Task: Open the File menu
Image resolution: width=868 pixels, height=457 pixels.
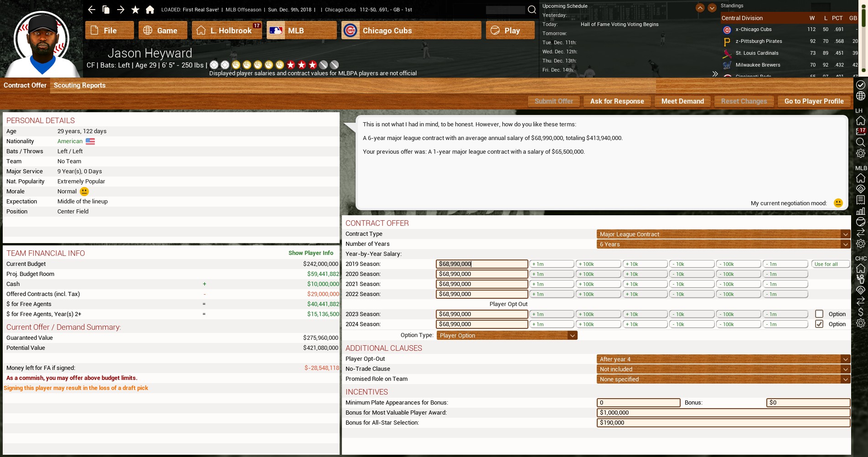Action: click(x=109, y=30)
